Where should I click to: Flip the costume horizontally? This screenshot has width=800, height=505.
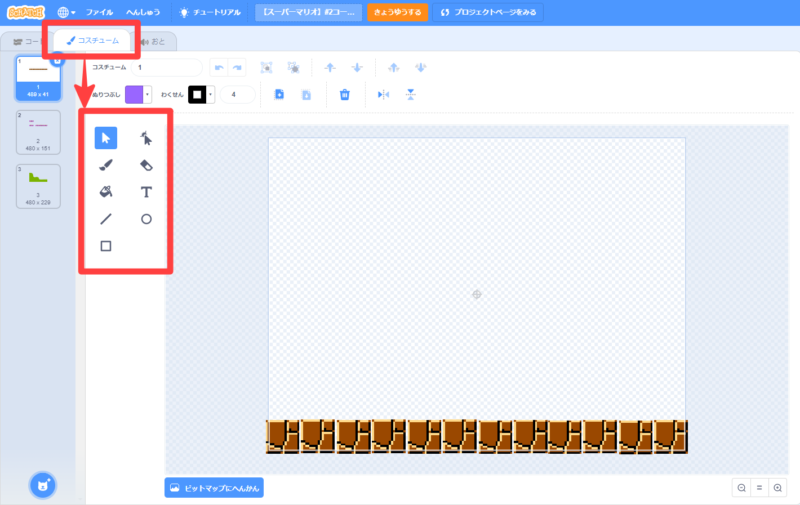[x=383, y=94]
